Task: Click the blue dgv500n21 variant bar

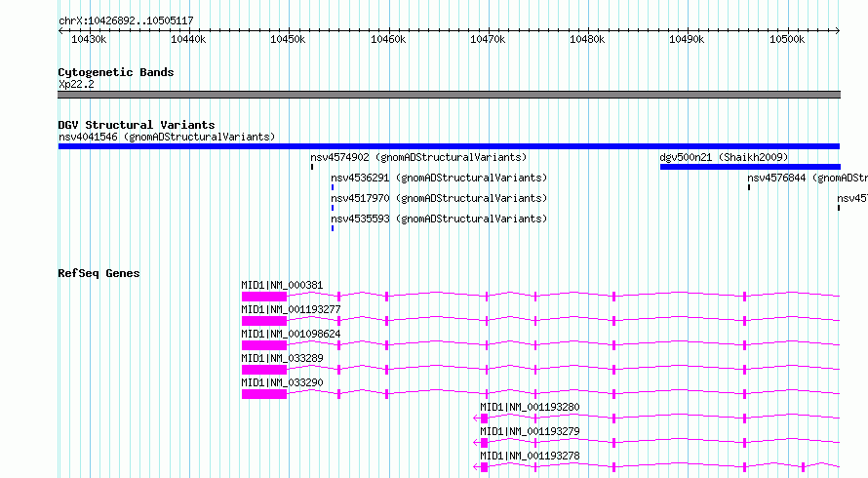Action: tap(750, 167)
